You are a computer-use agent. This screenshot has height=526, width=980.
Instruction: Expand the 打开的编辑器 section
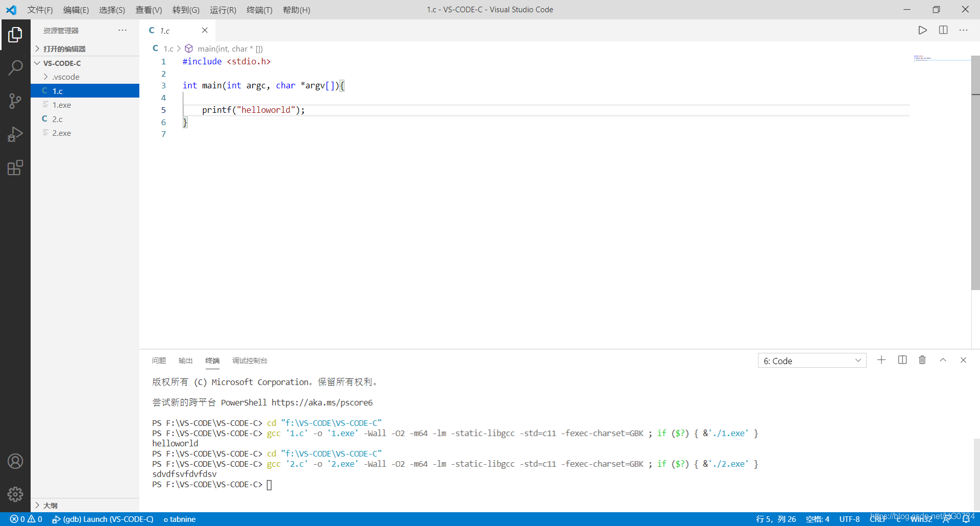(x=85, y=49)
